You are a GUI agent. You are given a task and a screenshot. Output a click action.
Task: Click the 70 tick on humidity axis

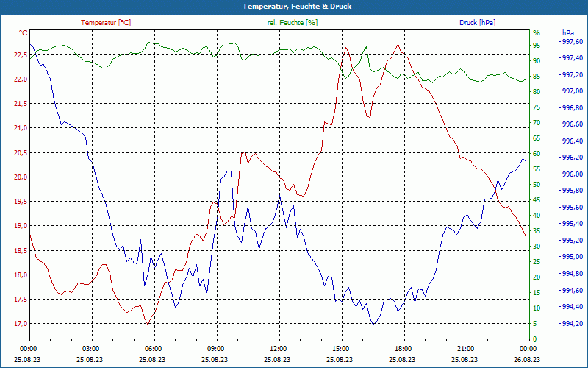coord(537,123)
